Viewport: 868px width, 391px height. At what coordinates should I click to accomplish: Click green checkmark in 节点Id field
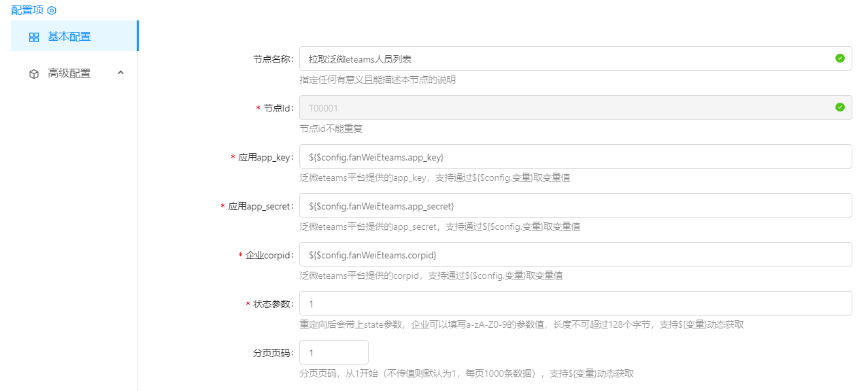pos(839,107)
